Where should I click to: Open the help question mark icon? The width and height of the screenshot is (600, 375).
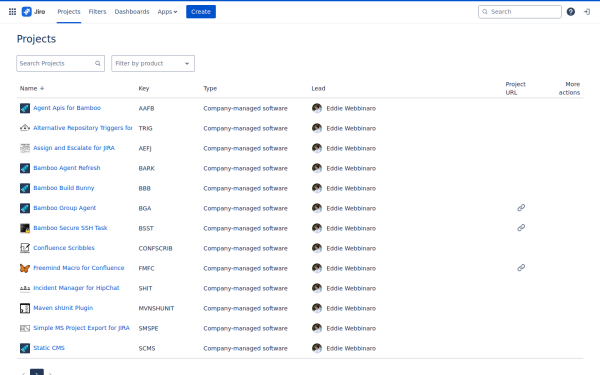click(x=571, y=12)
